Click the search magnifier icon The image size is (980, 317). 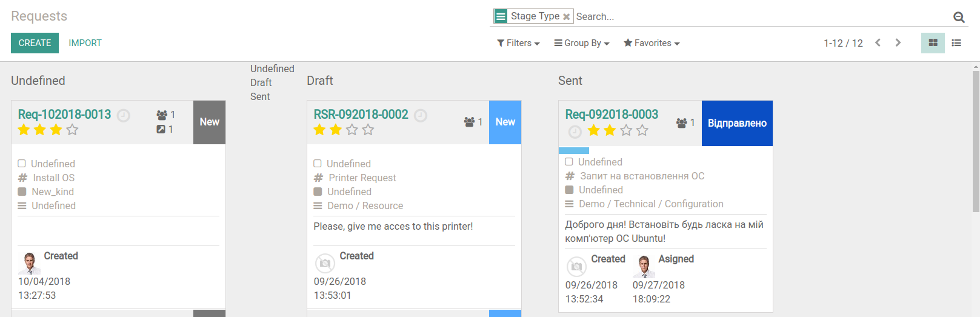click(959, 17)
